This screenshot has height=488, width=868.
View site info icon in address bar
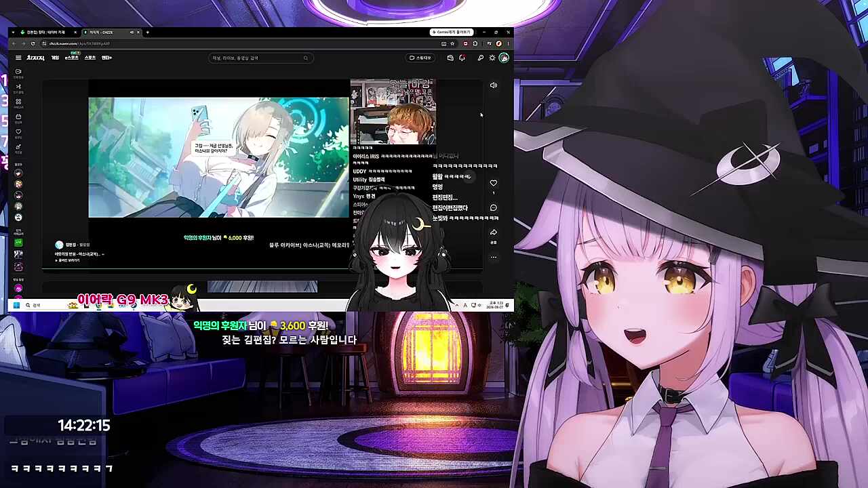(43, 43)
